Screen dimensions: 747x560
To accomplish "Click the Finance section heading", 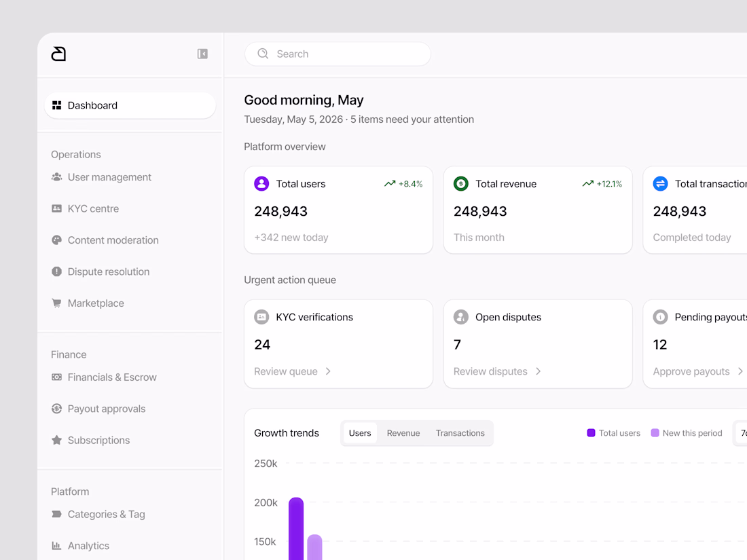I will click(69, 355).
